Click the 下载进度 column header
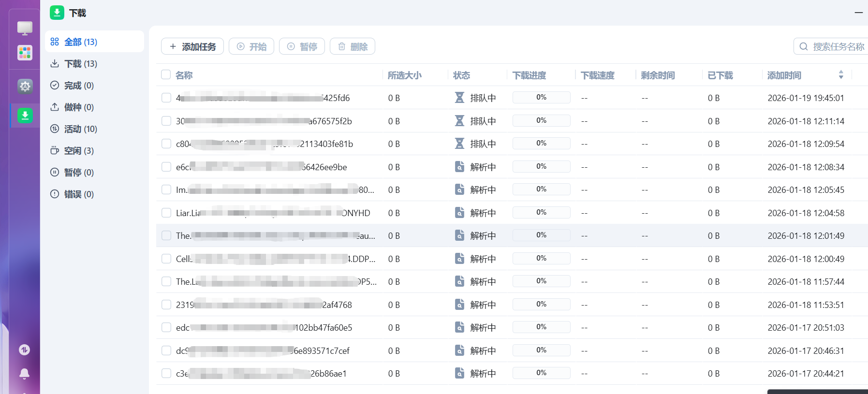The image size is (868, 394). (530, 75)
